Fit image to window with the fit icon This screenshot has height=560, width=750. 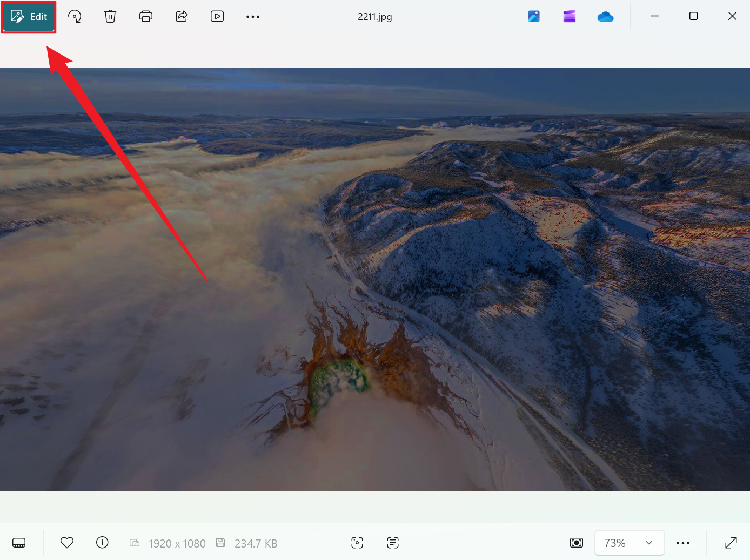577,543
